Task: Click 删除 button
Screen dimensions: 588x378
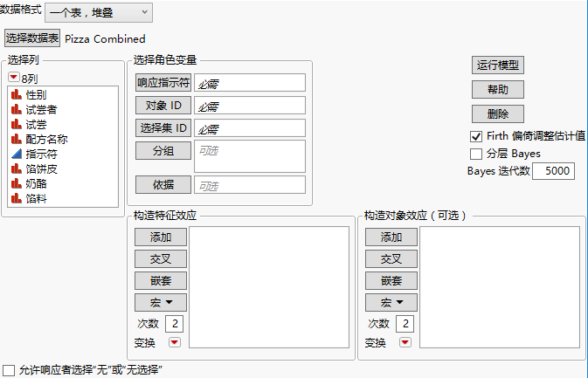Action: (498, 113)
